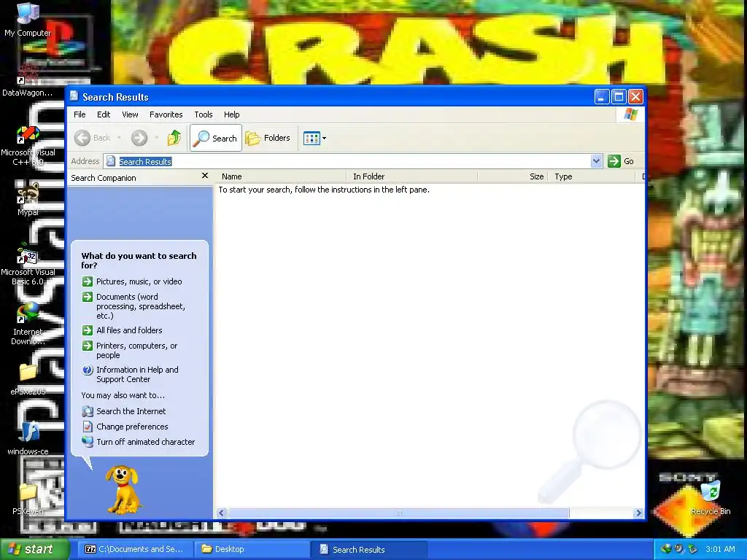The image size is (747, 560).
Task: Sort by Type column header
Action: tap(592, 176)
